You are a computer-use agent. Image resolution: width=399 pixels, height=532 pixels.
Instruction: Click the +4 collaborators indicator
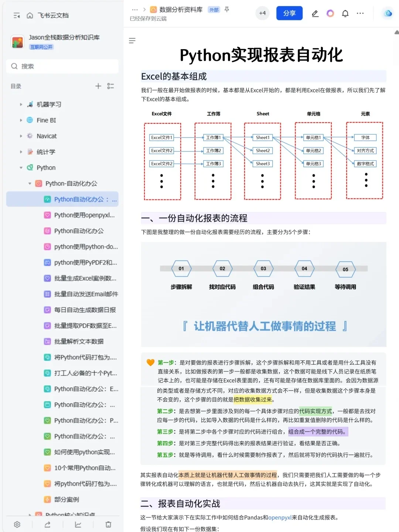pyautogui.click(x=262, y=13)
